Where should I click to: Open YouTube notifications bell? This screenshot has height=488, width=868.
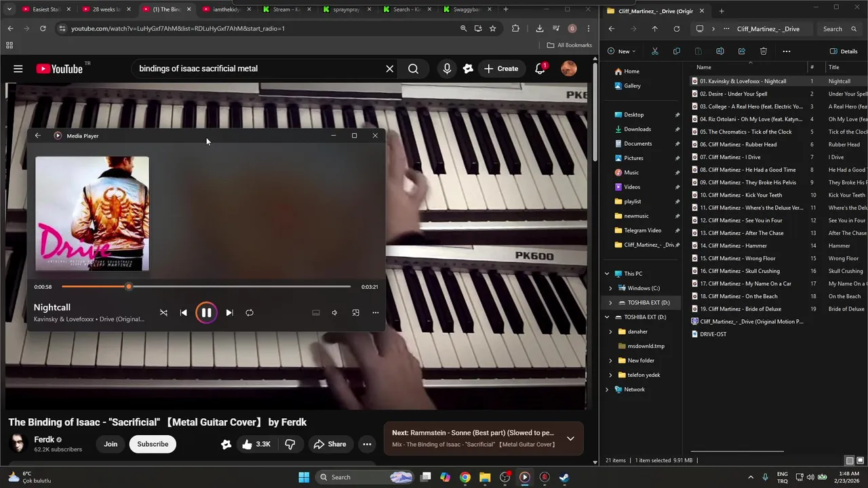[540, 68]
